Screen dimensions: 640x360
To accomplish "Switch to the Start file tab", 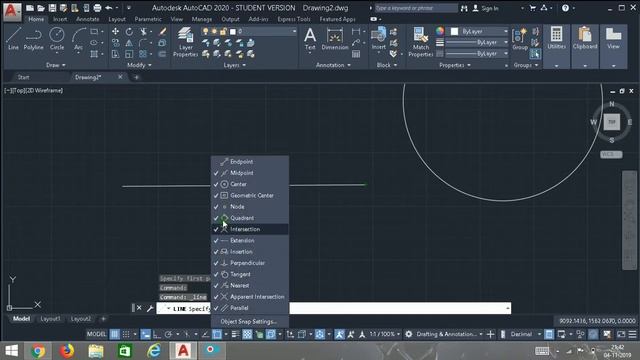I will [x=24, y=77].
